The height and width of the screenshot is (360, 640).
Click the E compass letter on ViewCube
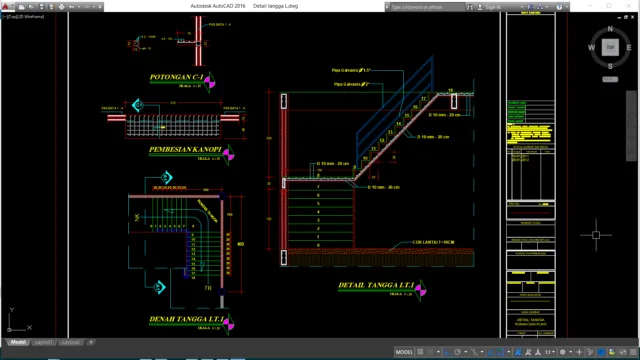(629, 48)
